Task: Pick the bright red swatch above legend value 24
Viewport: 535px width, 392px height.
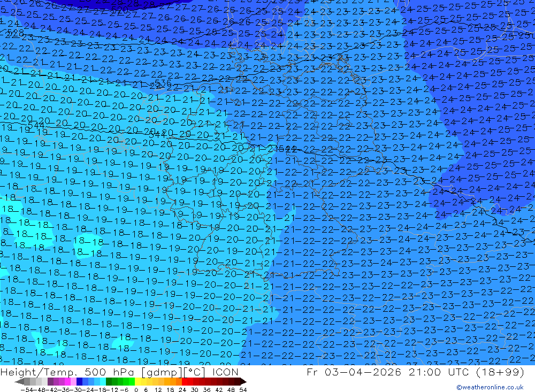Action: tap(185, 381)
